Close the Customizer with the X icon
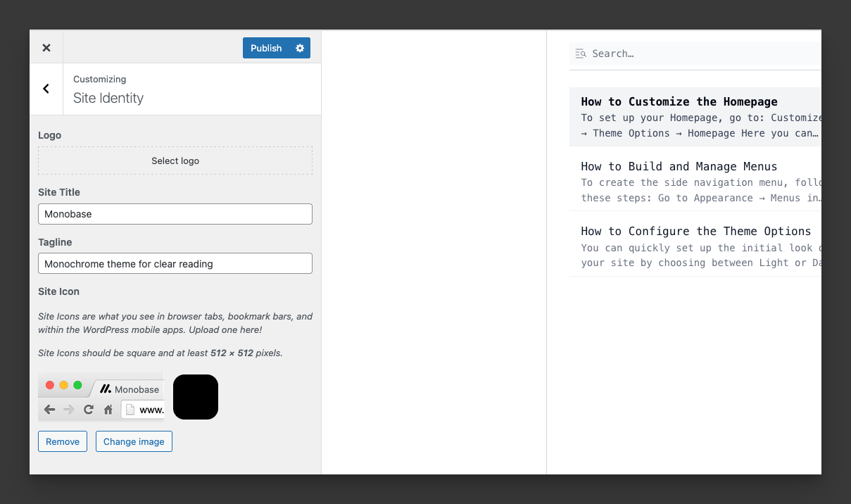 coord(46,48)
